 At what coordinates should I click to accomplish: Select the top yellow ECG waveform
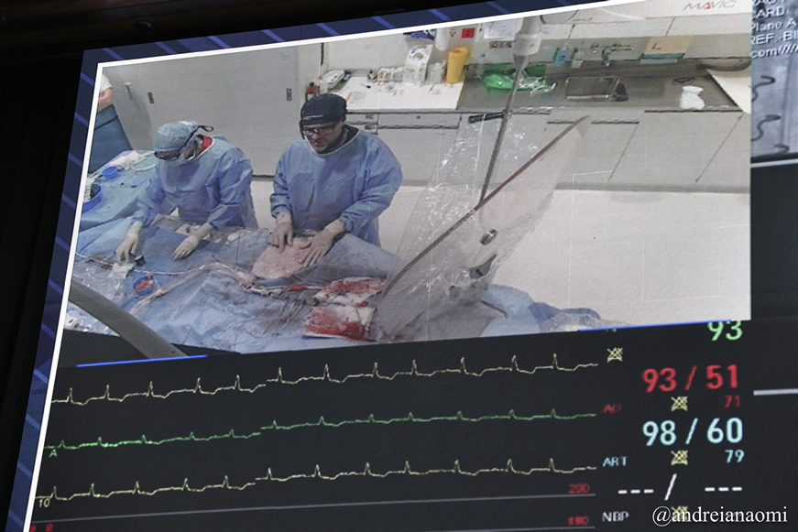click(321, 375)
